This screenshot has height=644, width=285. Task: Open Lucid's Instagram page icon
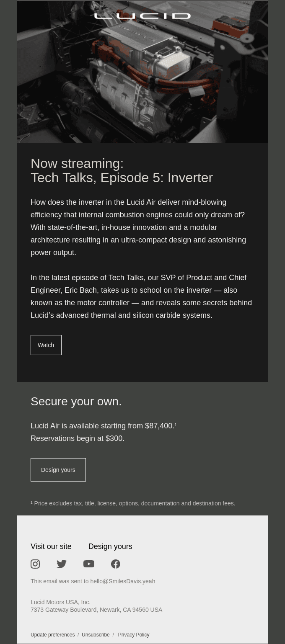click(35, 564)
